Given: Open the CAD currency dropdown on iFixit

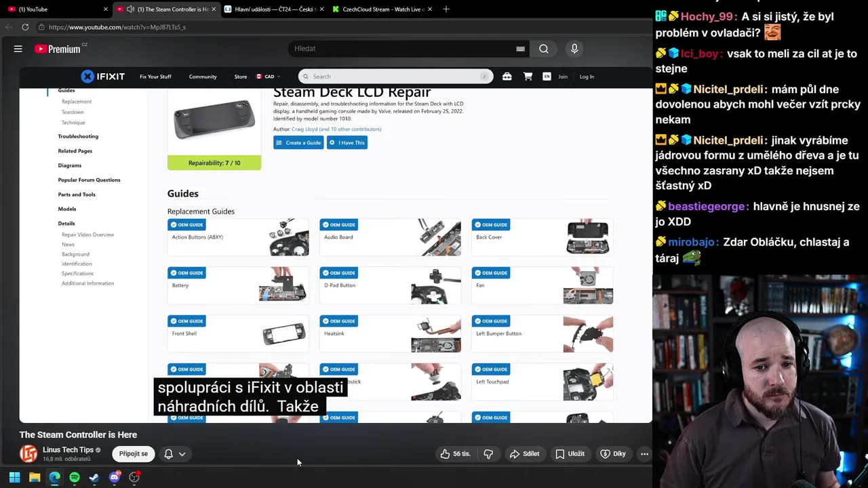Looking at the screenshot, I should [269, 77].
